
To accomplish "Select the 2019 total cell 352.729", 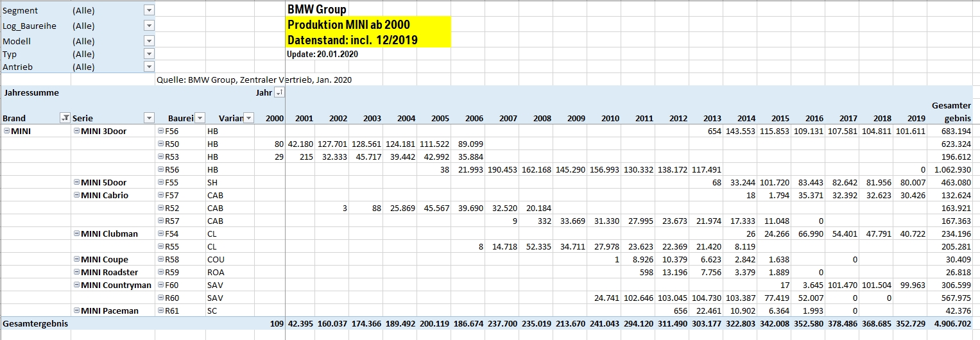I will click(911, 323).
